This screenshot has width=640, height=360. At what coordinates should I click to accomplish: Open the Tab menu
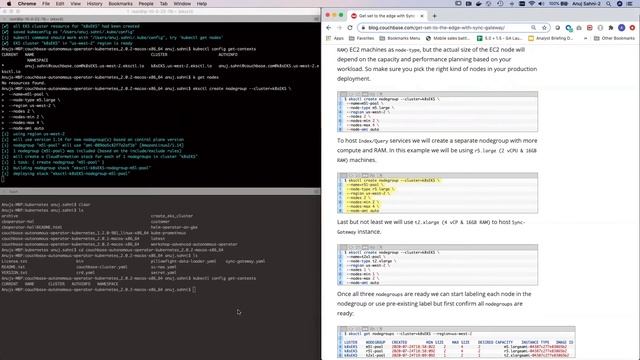tap(164, 4)
